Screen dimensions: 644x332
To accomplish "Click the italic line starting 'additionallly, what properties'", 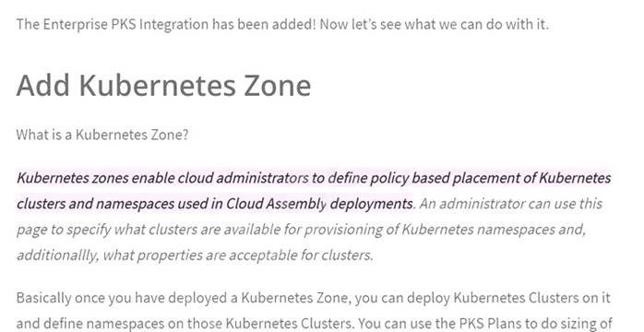I will 195,255.
